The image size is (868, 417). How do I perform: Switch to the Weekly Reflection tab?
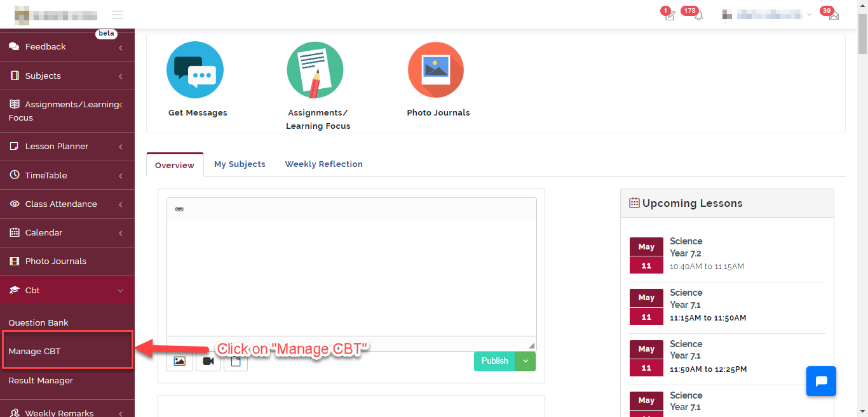pyautogui.click(x=324, y=164)
